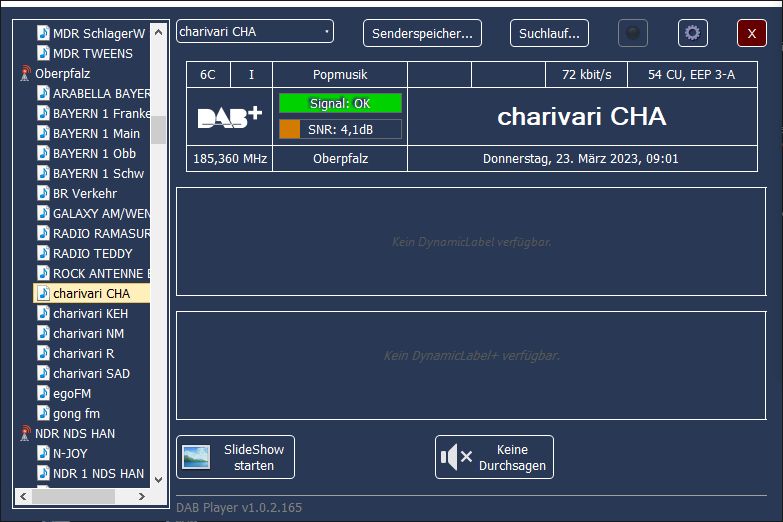This screenshot has width=783, height=522.
Task: Click the music note icon beside RADIO TEDDY
Action: [44, 254]
